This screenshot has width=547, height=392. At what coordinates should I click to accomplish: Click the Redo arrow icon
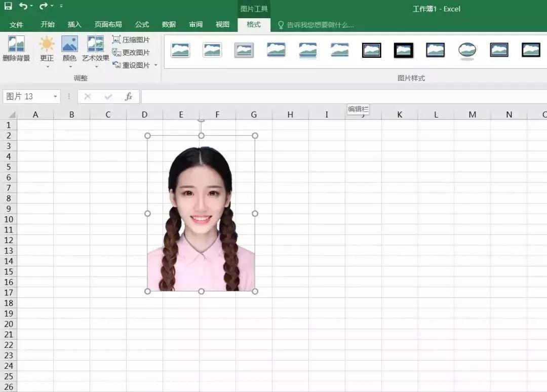[x=44, y=7]
